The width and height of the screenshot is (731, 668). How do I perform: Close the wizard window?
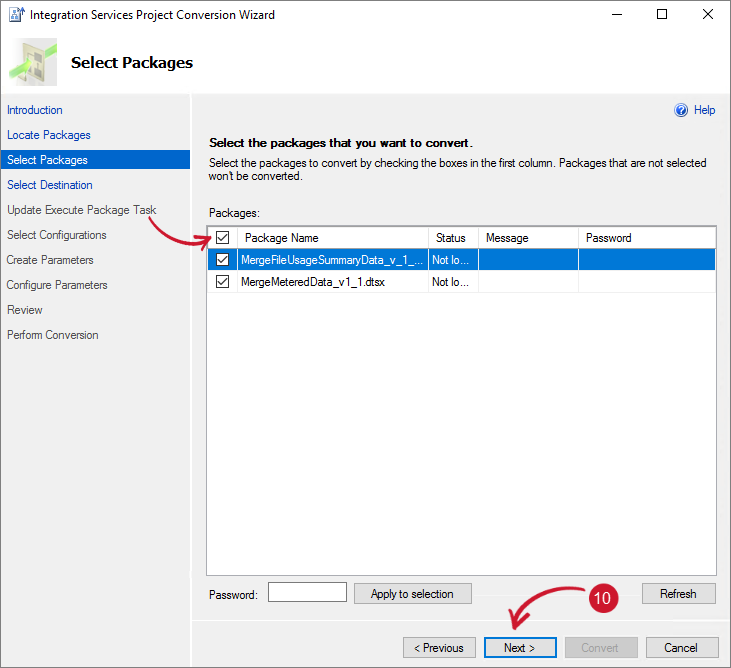point(708,14)
